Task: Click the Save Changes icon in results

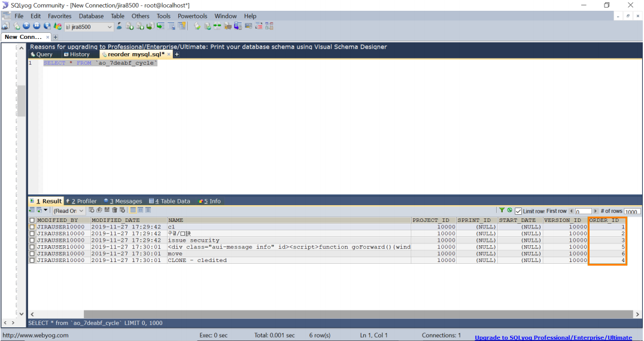Action: 107,210
